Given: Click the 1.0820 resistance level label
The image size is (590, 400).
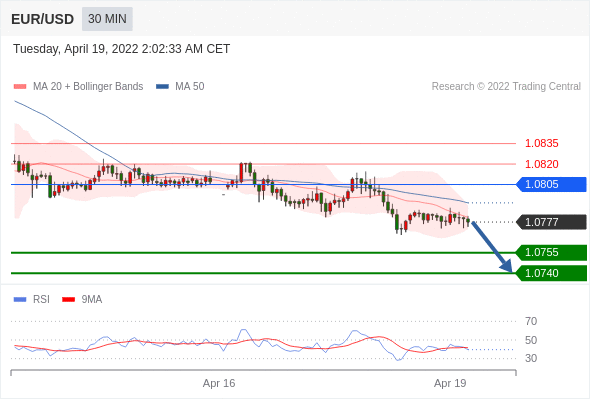Looking at the screenshot, I should (541, 164).
